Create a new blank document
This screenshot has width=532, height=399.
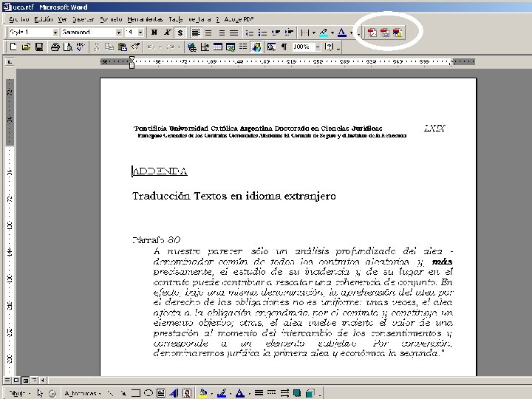click(x=13, y=47)
